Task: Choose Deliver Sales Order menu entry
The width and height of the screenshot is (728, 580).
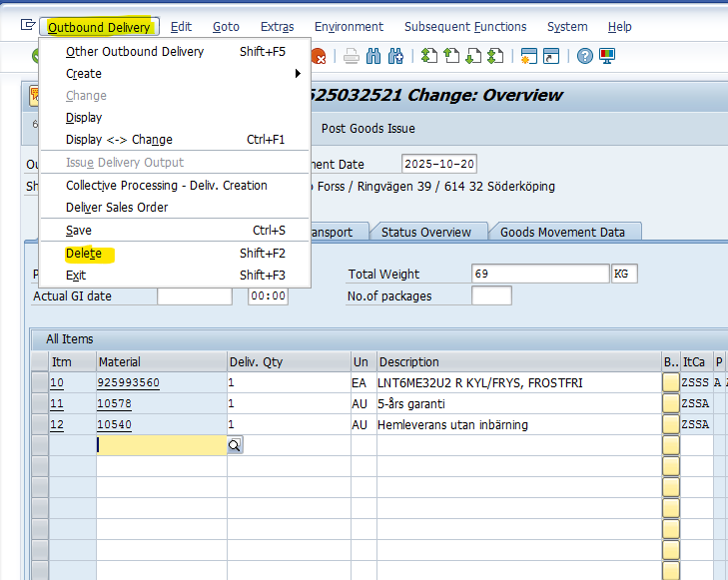Action: (176, 208)
